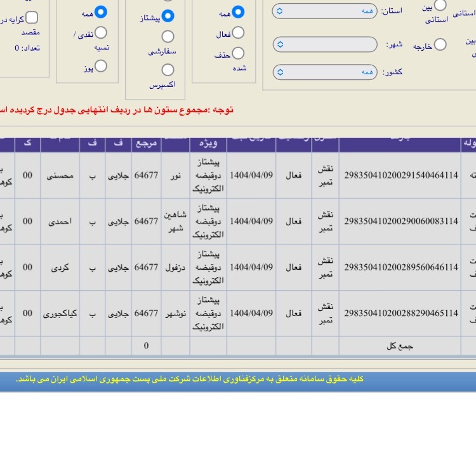476x476 pixels.
Task: Click the 'ویژه' column header
Action: (x=208, y=143)
